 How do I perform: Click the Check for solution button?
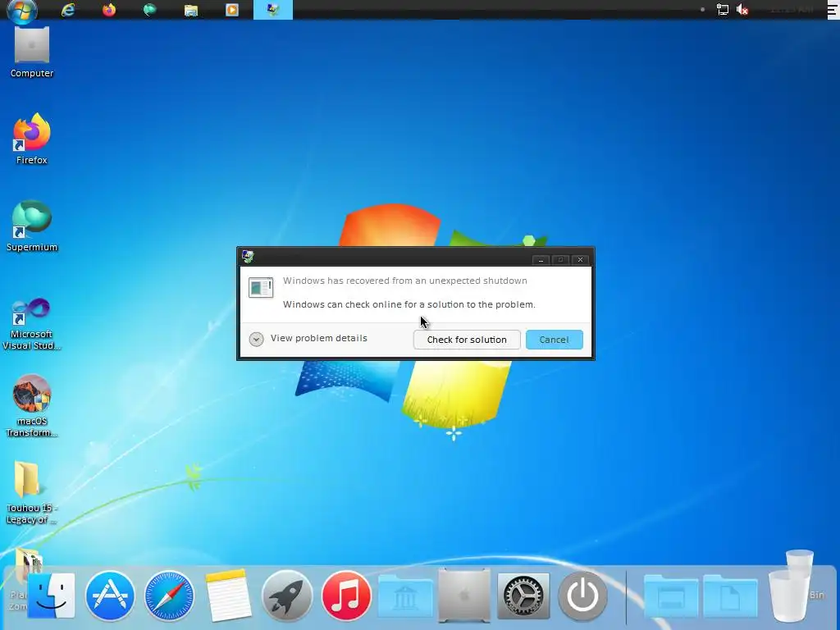467,340
